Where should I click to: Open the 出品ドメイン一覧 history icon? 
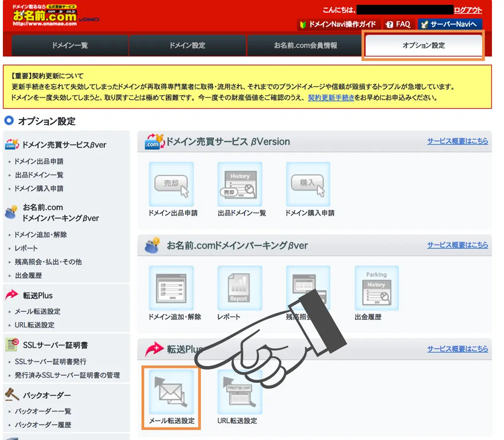240,184
